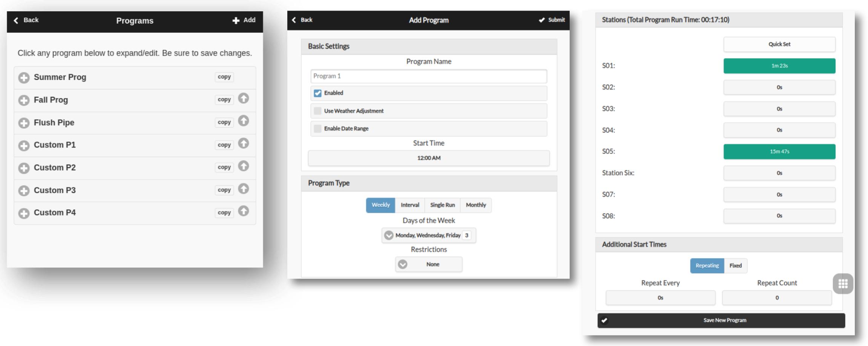The width and height of the screenshot is (868, 346).
Task: Open the Days of the Week dropdown
Action: (428, 235)
